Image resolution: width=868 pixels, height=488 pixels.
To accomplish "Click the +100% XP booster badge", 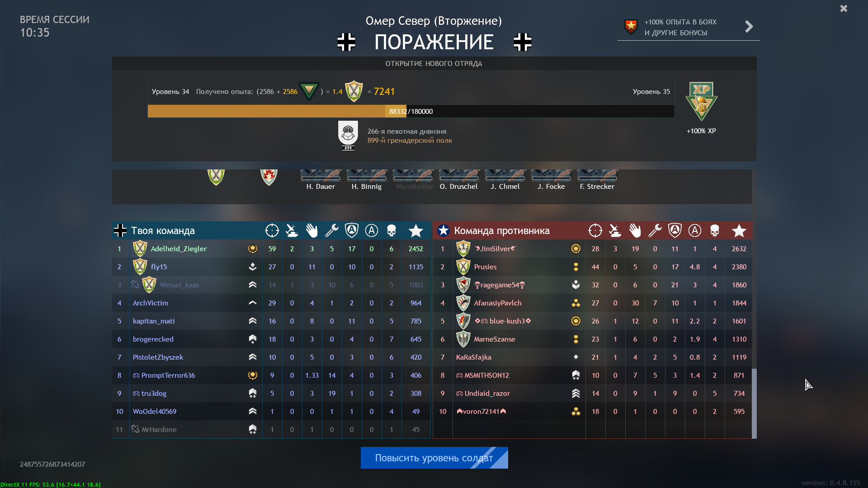I will [701, 101].
